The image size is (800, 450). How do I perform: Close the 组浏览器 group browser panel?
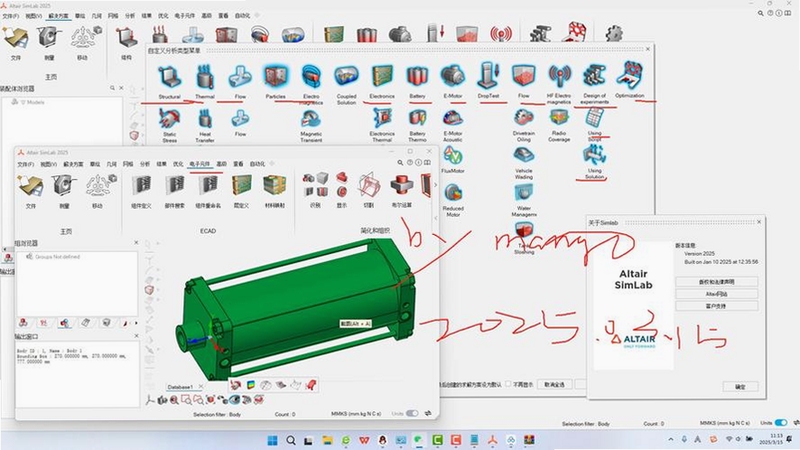[x=136, y=242]
